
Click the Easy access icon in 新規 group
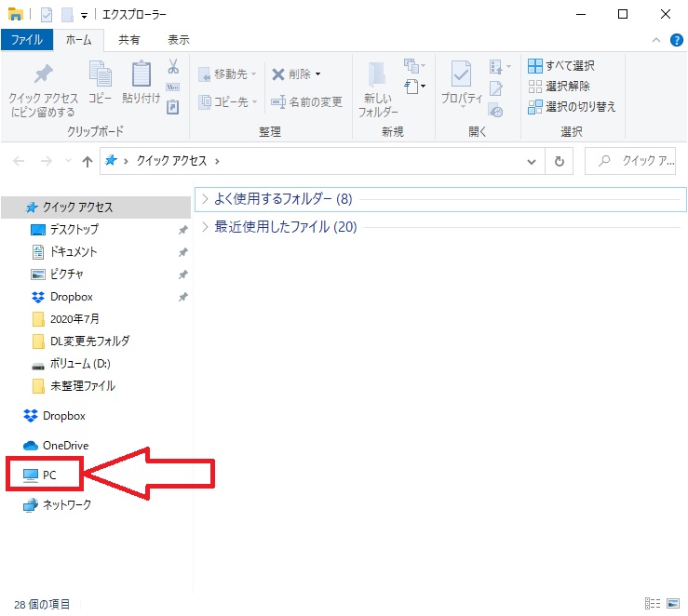point(414,87)
